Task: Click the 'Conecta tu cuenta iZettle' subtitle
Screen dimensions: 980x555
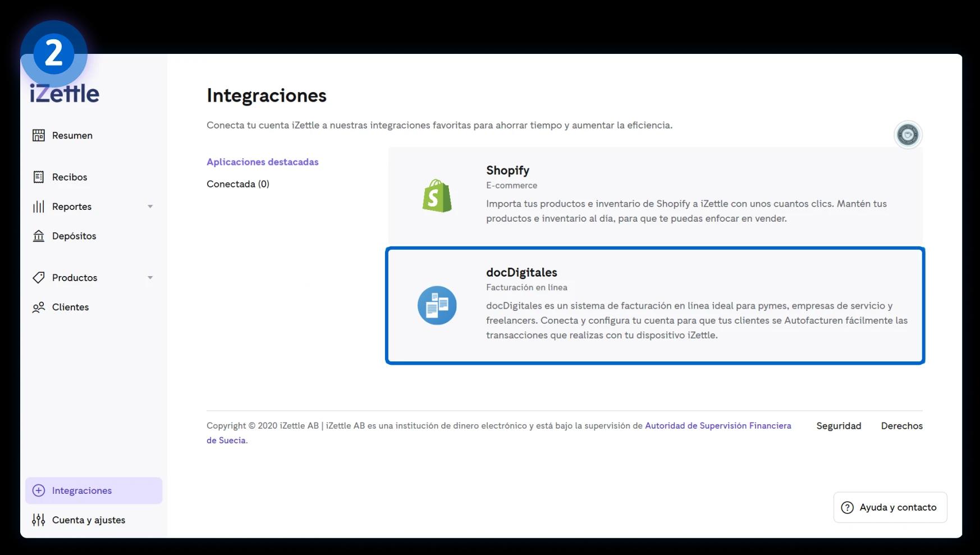Action: (x=439, y=125)
